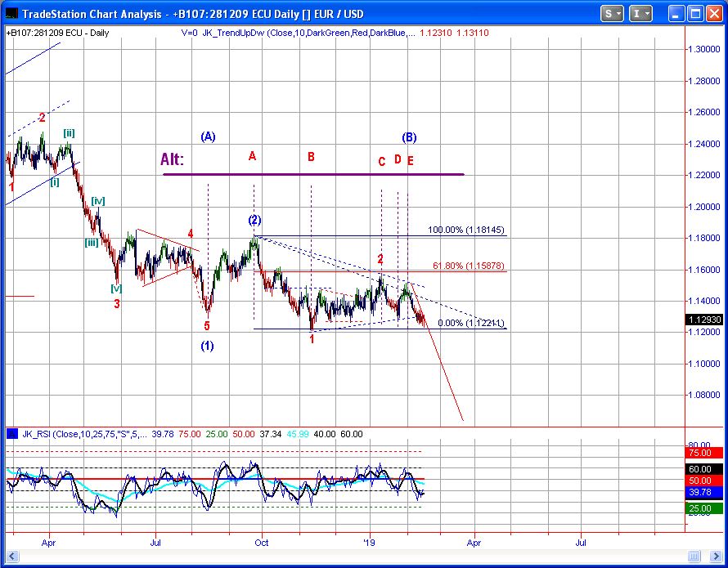Click the blue (A) wave label
The image size is (728, 568).
pyautogui.click(x=208, y=136)
